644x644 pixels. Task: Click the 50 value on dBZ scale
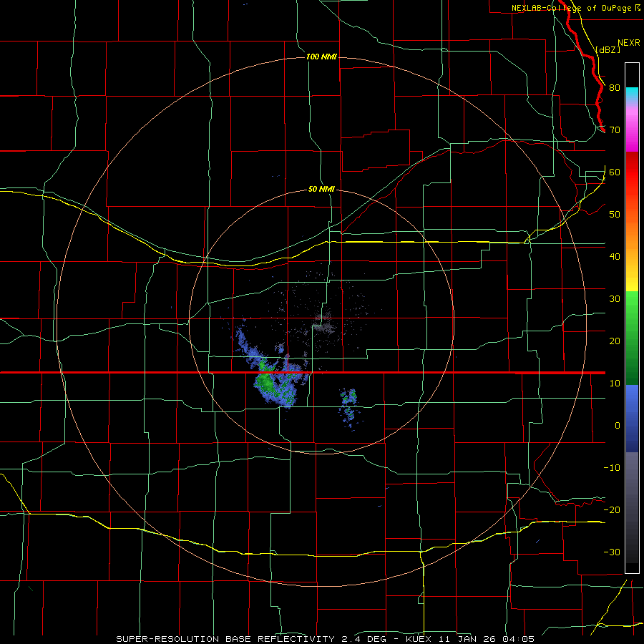(x=615, y=215)
